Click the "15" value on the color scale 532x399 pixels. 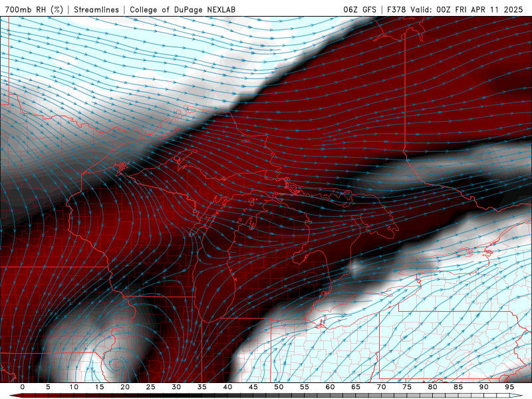coord(99,387)
